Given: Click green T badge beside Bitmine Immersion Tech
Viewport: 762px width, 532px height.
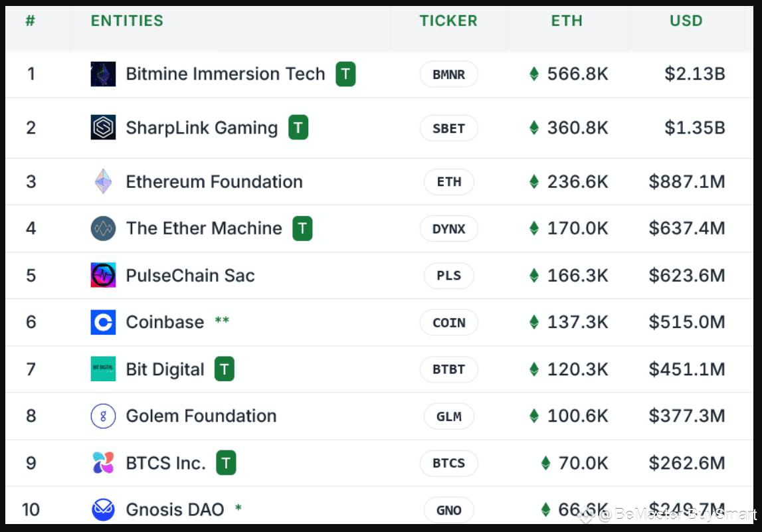Looking at the screenshot, I should coord(345,74).
